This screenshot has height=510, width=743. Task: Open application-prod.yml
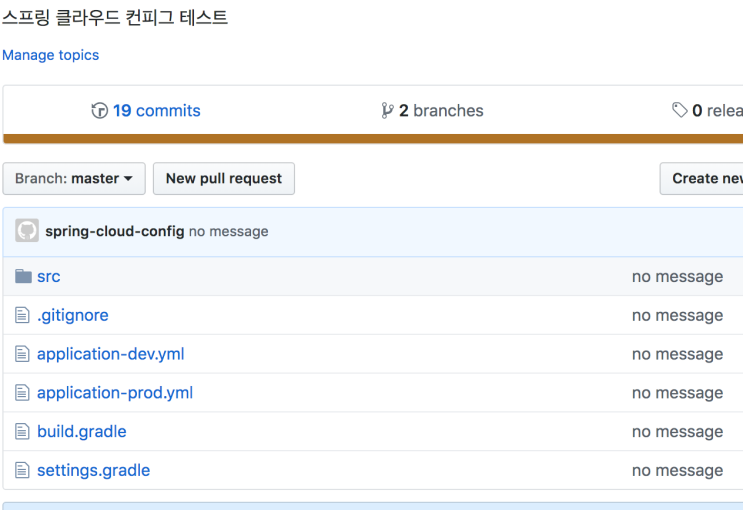115,392
